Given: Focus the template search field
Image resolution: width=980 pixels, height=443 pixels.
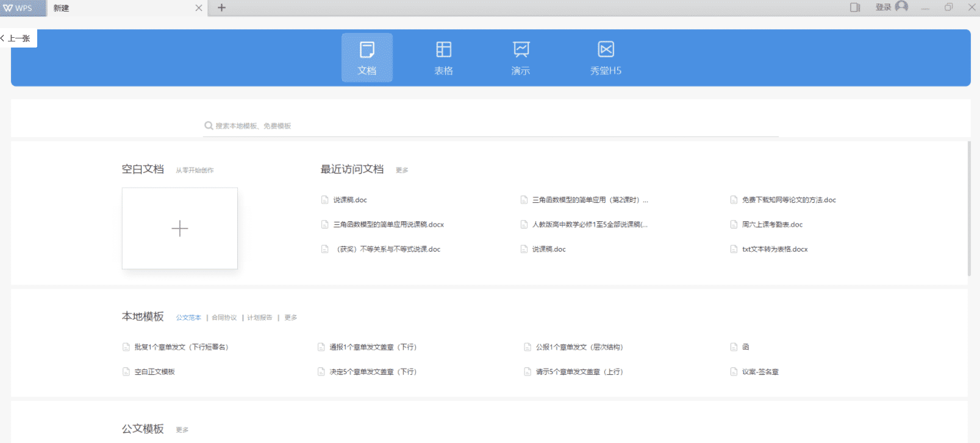Looking at the screenshot, I should click(x=491, y=126).
